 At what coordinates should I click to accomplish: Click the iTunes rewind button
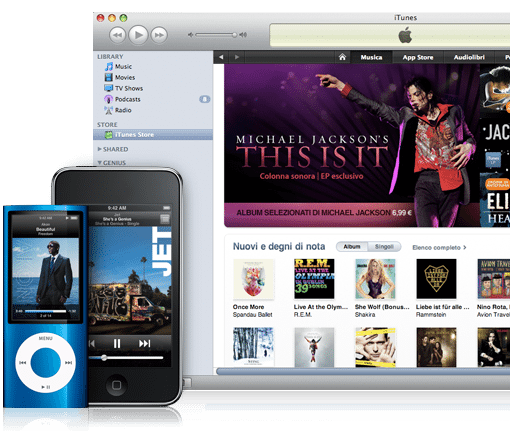pos(117,35)
